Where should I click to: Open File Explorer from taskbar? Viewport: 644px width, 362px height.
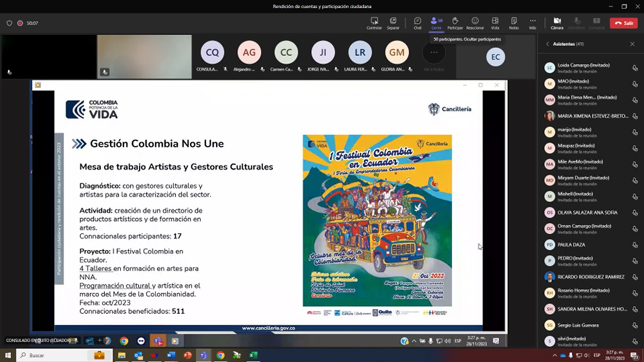121,355
